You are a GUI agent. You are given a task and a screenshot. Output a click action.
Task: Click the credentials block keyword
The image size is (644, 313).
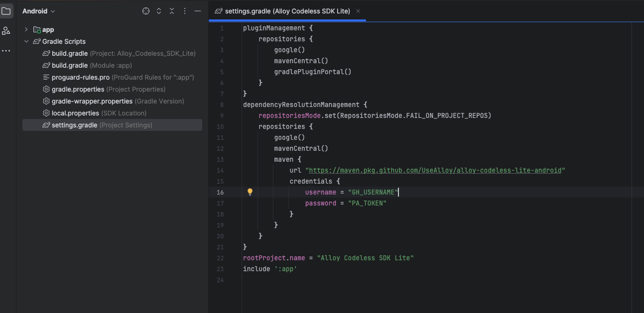[311, 181]
